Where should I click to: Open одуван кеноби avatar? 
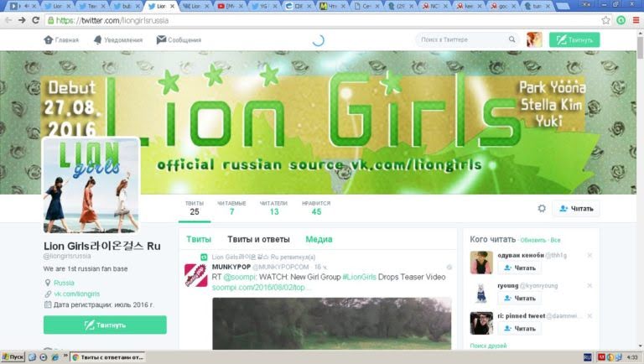pos(481,263)
